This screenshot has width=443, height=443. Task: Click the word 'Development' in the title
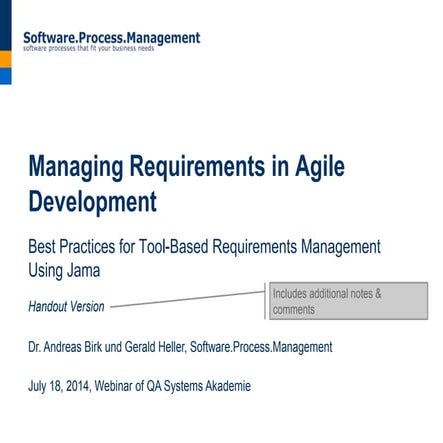click(93, 202)
